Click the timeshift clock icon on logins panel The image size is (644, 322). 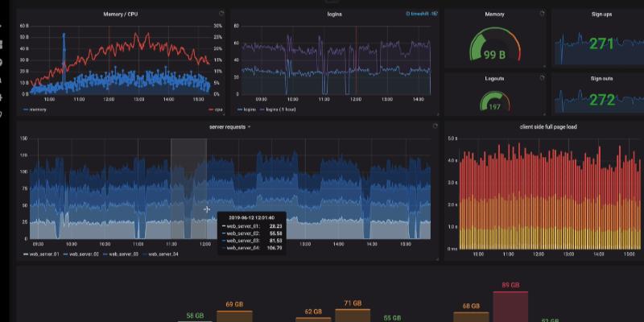pos(409,14)
